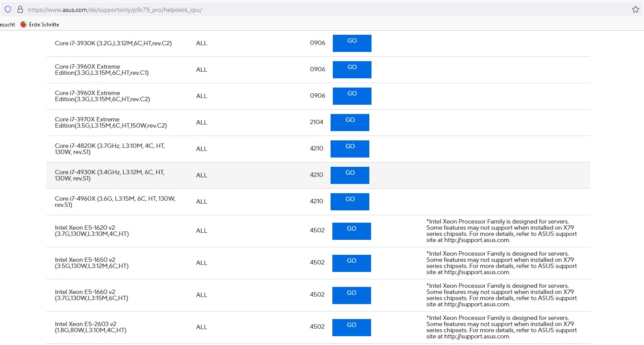Viewport: 644px width, 345px height.
Task: Click the server note beside Xeon E5-1650 v2
Action: [x=502, y=263]
